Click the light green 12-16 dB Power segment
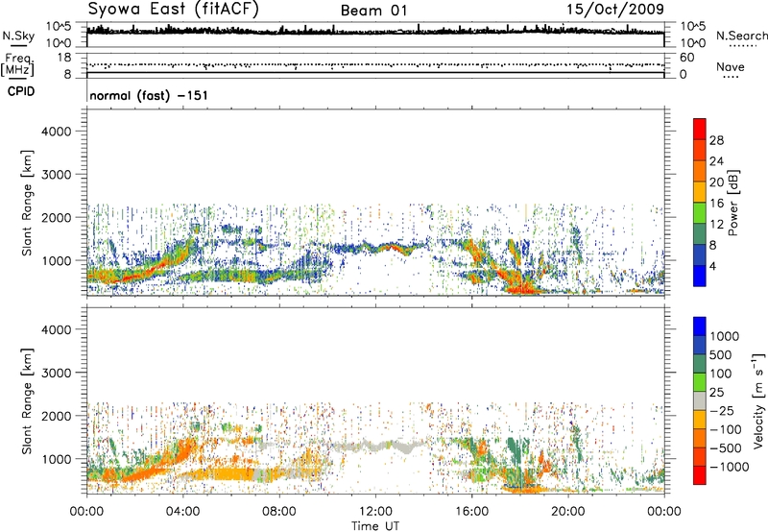This screenshot has width=768, height=532. pyautogui.click(x=700, y=213)
